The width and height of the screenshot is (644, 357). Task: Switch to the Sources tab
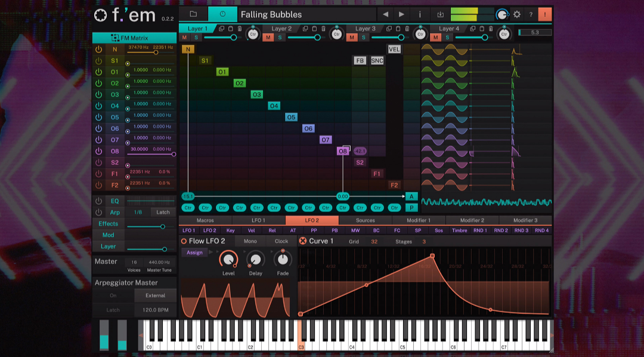[x=365, y=220]
